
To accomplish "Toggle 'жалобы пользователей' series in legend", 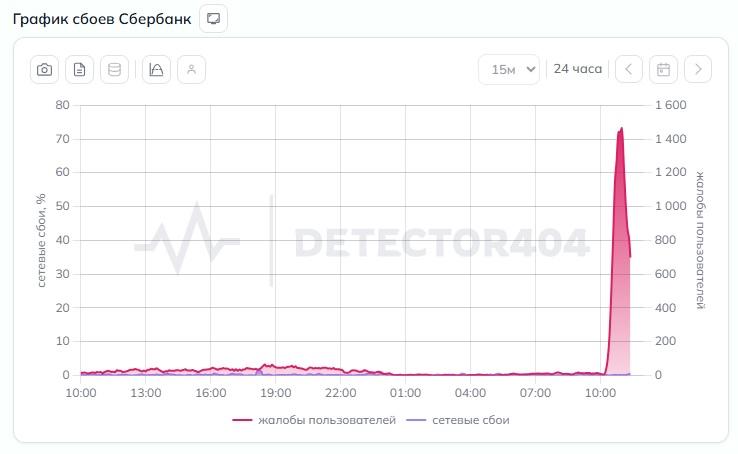I will click(x=326, y=420).
